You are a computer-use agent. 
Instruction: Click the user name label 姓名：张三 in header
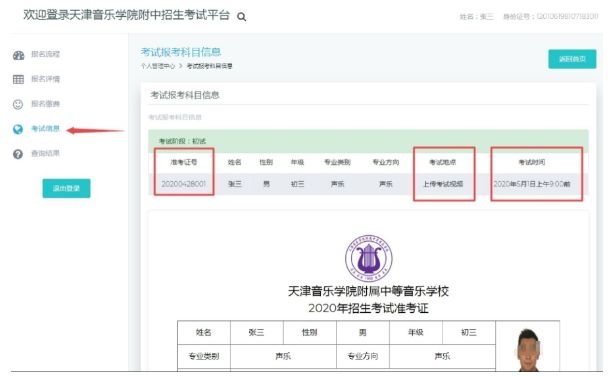pyautogui.click(x=477, y=17)
